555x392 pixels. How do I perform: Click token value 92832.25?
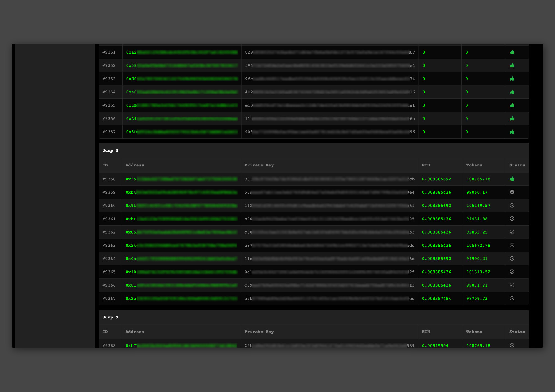tap(477, 232)
